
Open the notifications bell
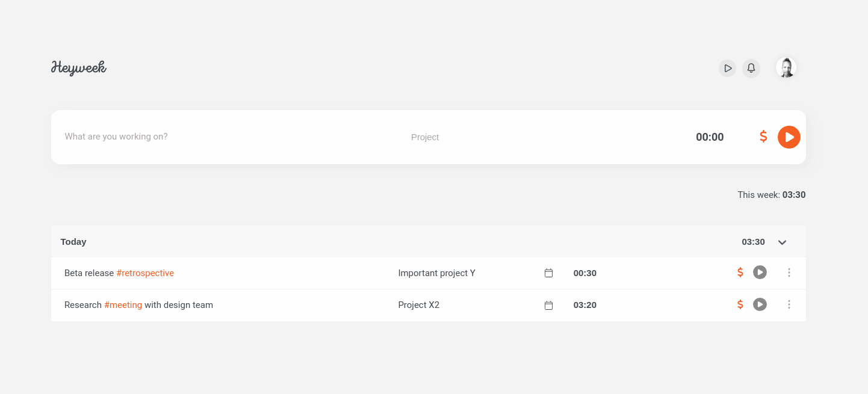[751, 68]
